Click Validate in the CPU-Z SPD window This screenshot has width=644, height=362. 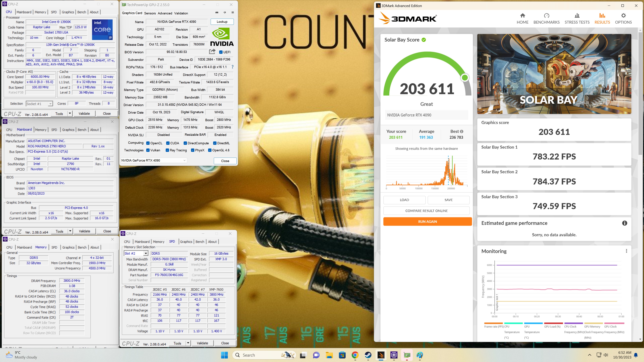[202, 343]
